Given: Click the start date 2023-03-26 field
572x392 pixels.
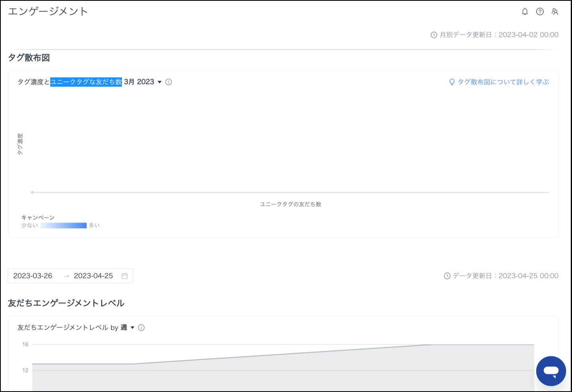Looking at the screenshot, I should pyautogui.click(x=33, y=276).
